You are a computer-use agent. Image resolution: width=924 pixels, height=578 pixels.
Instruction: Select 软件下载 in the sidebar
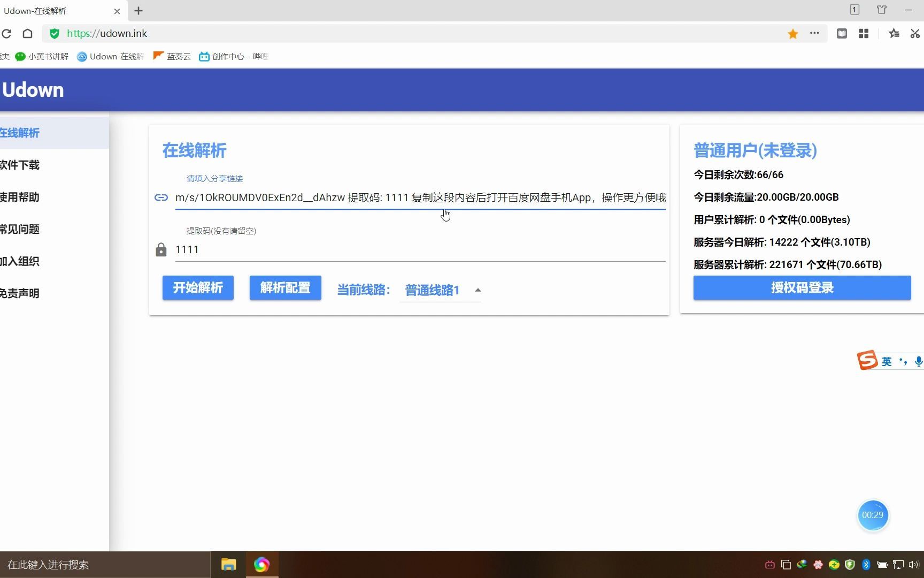(x=55, y=165)
